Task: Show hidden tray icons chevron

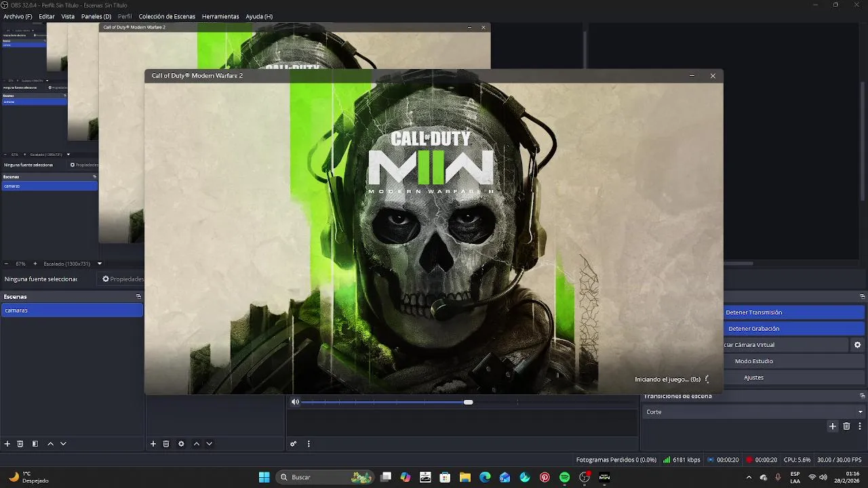Action: click(x=749, y=477)
